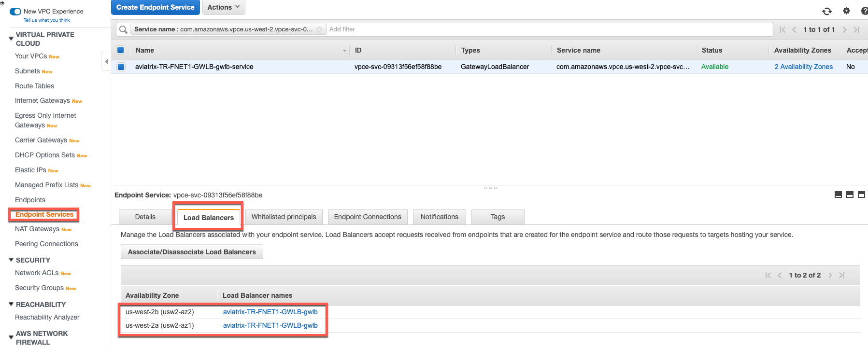Remove the Service name filter chip
This screenshot has width=868, height=348.
pos(319,29)
